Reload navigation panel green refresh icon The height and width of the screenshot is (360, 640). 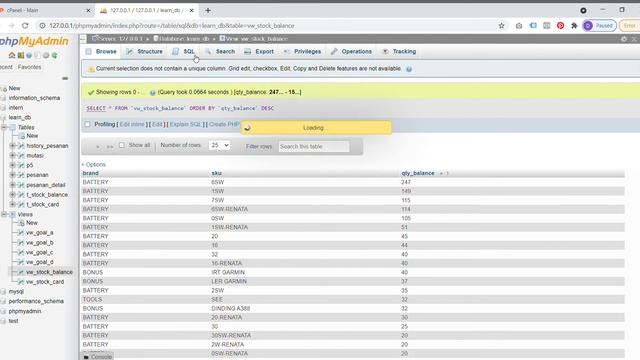(54, 56)
